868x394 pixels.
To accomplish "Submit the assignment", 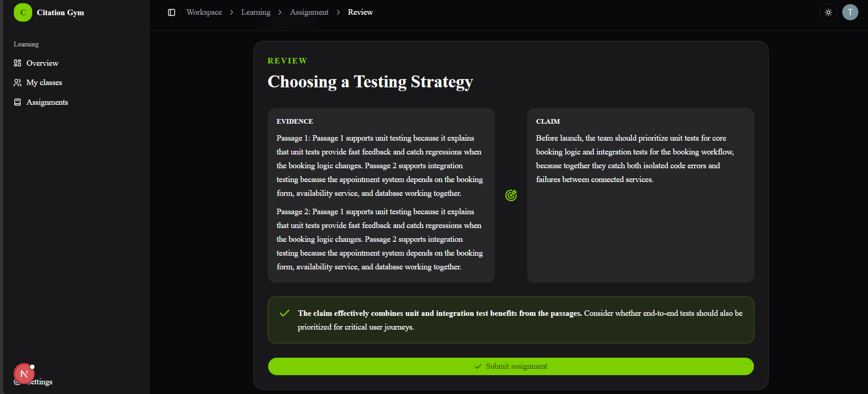I will [511, 366].
